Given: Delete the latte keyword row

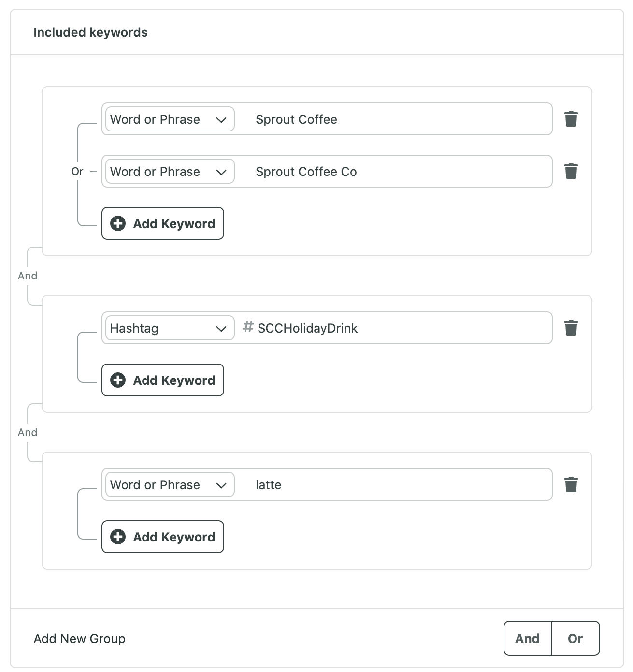Looking at the screenshot, I should (571, 484).
